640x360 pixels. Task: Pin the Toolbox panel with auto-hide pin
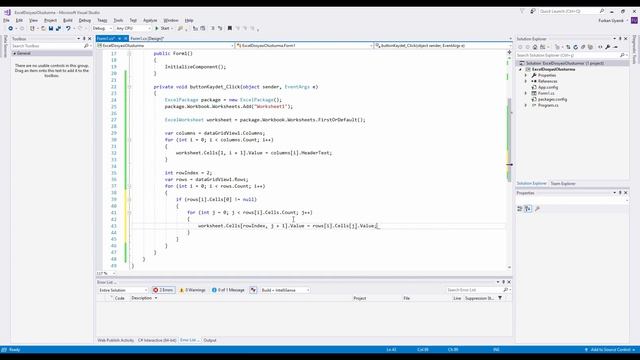pyautogui.click(x=84, y=38)
